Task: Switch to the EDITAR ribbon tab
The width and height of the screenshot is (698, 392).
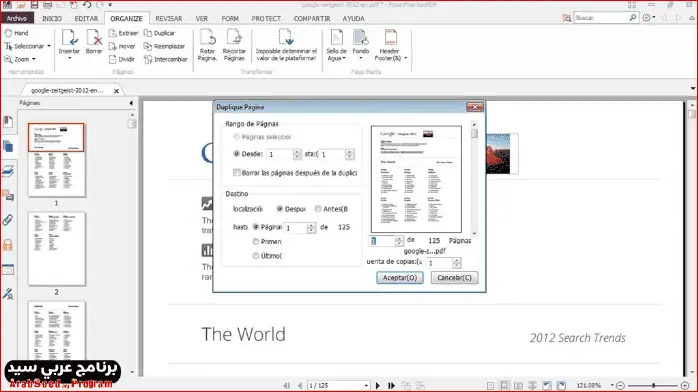Action: point(86,19)
